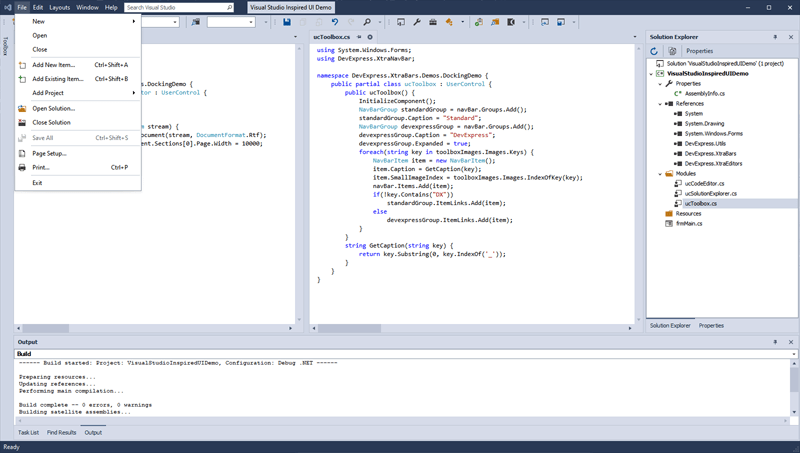
Task: Click Open in the File menu
Action: click(x=78, y=35)
